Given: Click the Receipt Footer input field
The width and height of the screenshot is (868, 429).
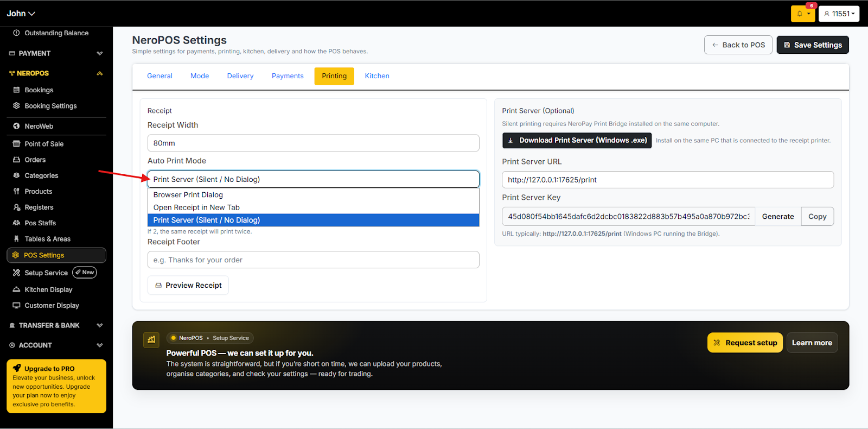Looking at the screenshot, I should pyautogui.click(x=313, y=260).
